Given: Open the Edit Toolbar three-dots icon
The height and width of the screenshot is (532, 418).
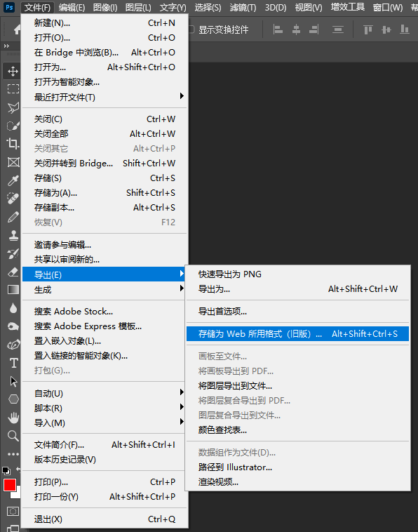Looking at the screenshot, I should pyautogui.click(x=13, y=454).
